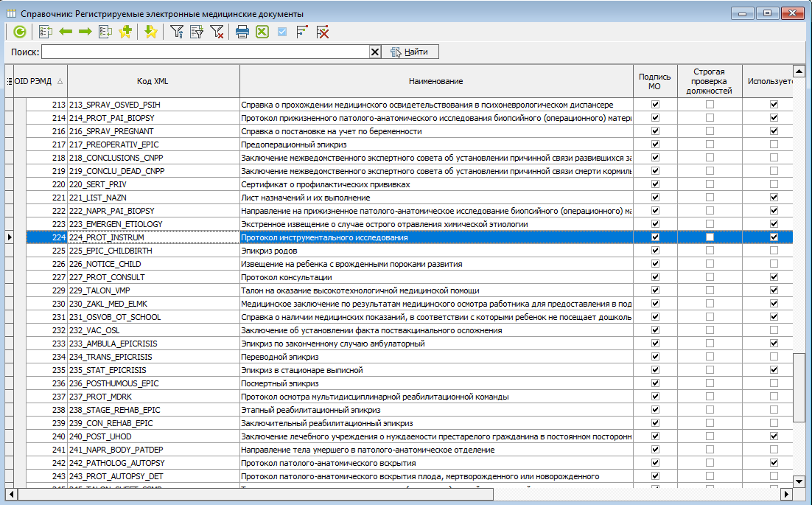Viewport: 812px width, 505px height.
Task: Go to previous record with left arrow
Action: 66,32
